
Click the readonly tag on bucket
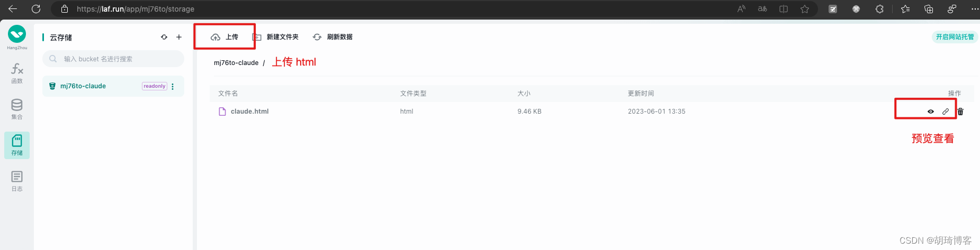(x=155, y=86)
